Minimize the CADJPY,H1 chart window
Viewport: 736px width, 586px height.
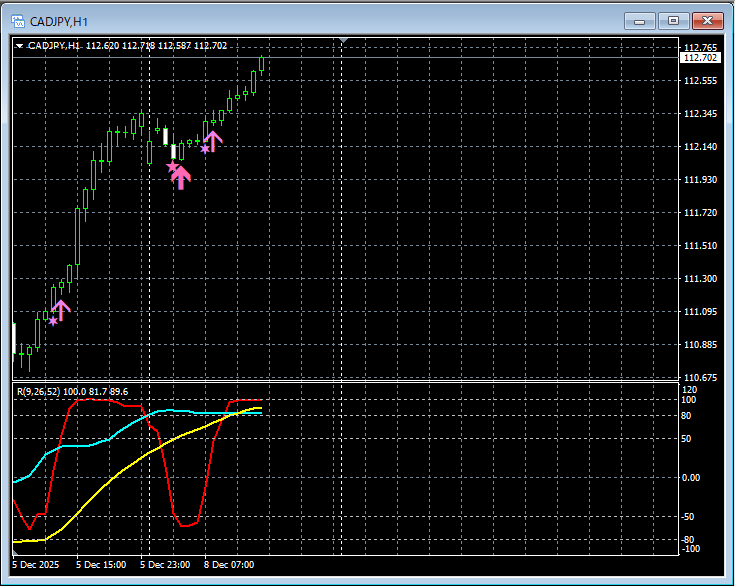click(639, 20)
